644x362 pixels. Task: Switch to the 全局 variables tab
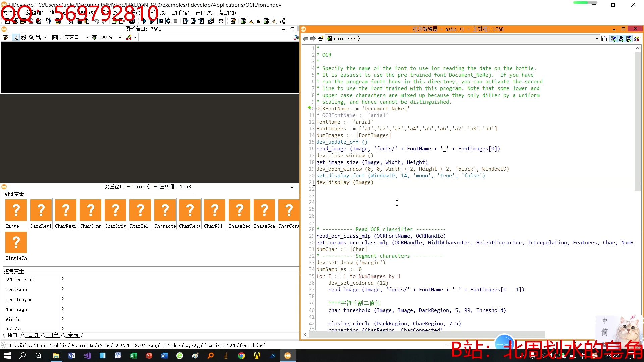[x=73, y=335]
